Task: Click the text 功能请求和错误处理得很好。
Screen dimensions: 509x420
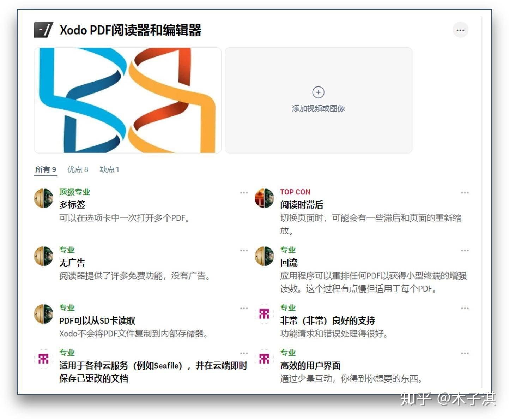Action: pos(334,334)
